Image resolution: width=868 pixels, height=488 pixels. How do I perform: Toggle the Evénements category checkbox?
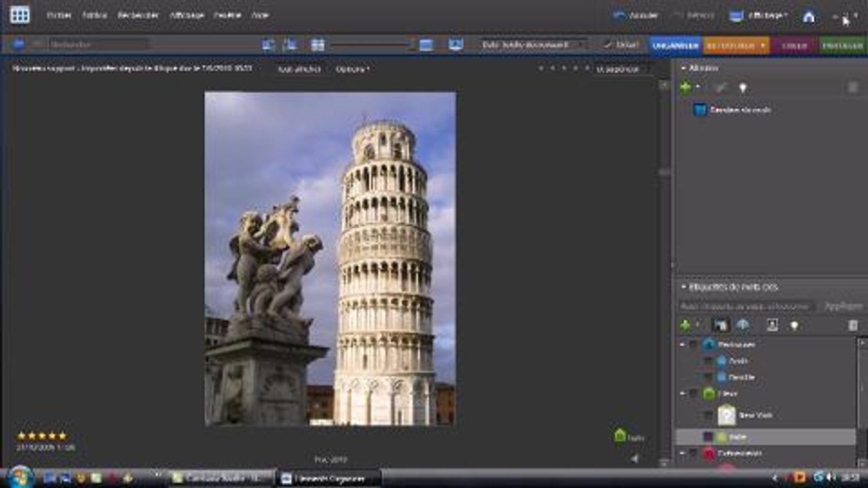point(693,453)
